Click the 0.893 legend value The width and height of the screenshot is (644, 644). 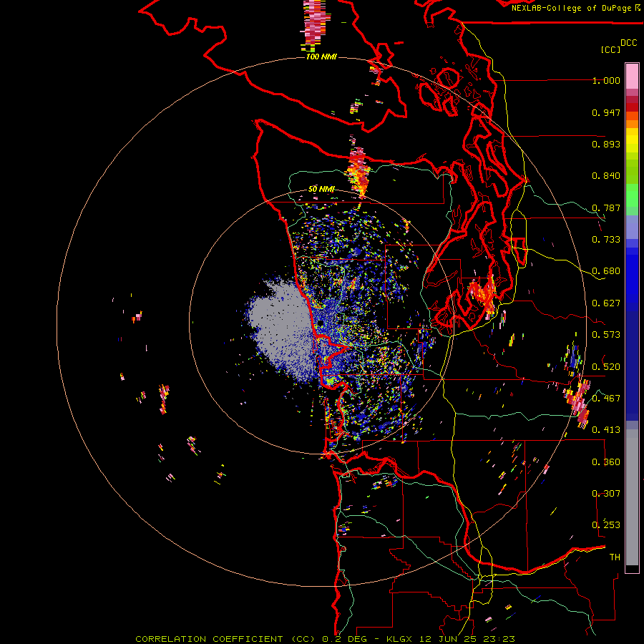606,144
